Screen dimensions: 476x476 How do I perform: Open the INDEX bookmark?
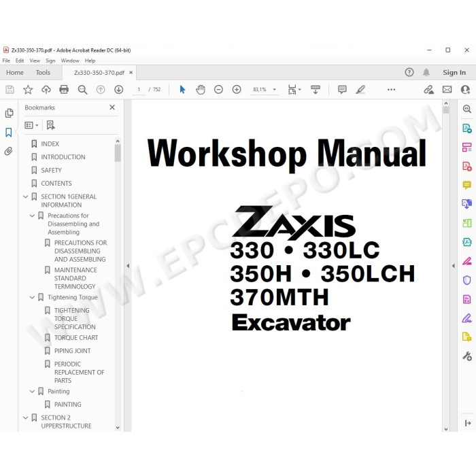point(50,144)
